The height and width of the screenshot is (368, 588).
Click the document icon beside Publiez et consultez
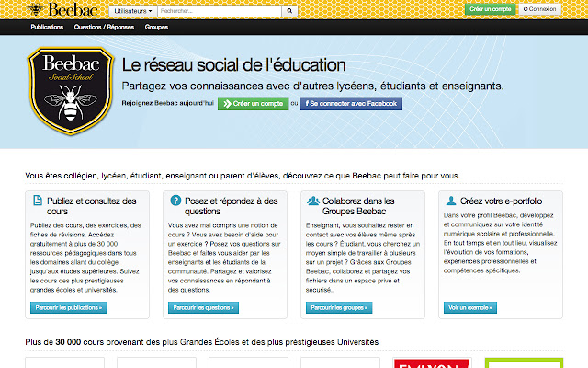(x=38, y=201)
